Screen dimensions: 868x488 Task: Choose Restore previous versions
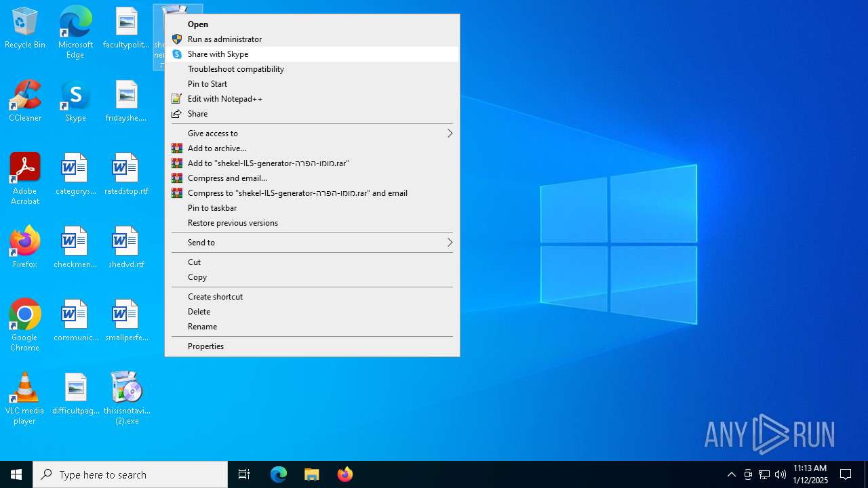[x=312, y=223]
